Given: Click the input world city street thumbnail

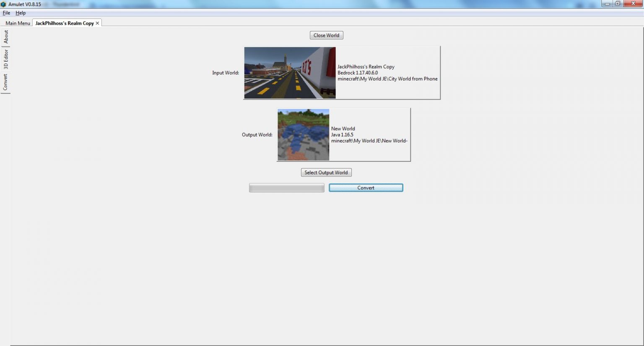Looking at the screenshot, I should click(290, 73).
